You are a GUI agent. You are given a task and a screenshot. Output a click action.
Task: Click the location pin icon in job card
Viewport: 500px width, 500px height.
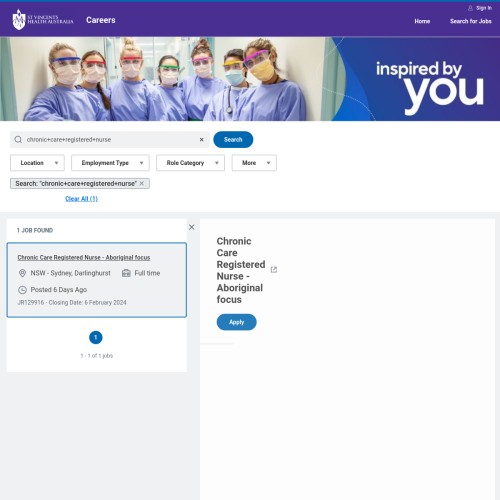click(x=22, y=273)
